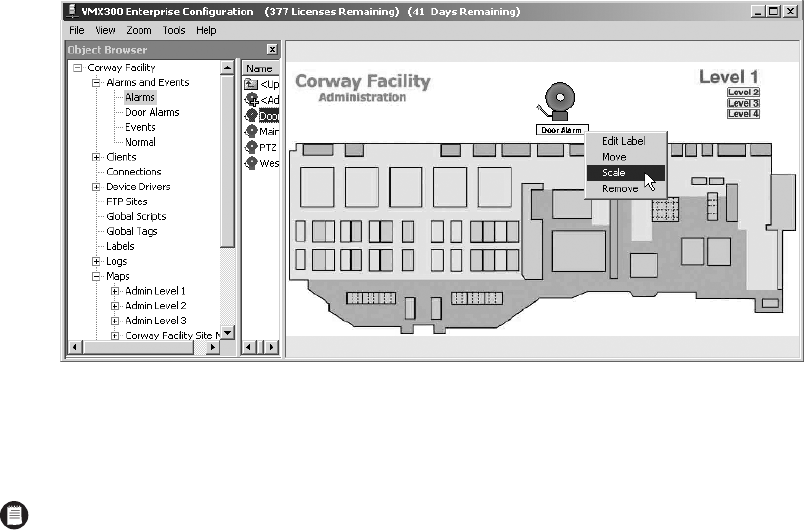Click the VMX300 application icon in title bar
The height and width of the screenshot is (530, 804).
click(71, 13)
